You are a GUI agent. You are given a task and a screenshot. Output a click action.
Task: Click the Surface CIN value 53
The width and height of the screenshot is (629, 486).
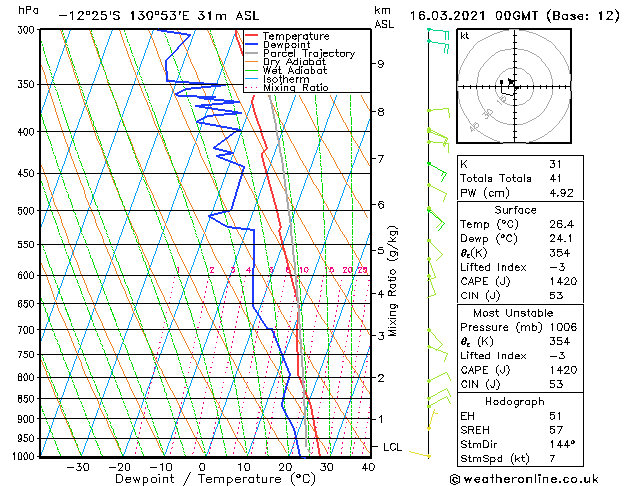pos(556,296)
